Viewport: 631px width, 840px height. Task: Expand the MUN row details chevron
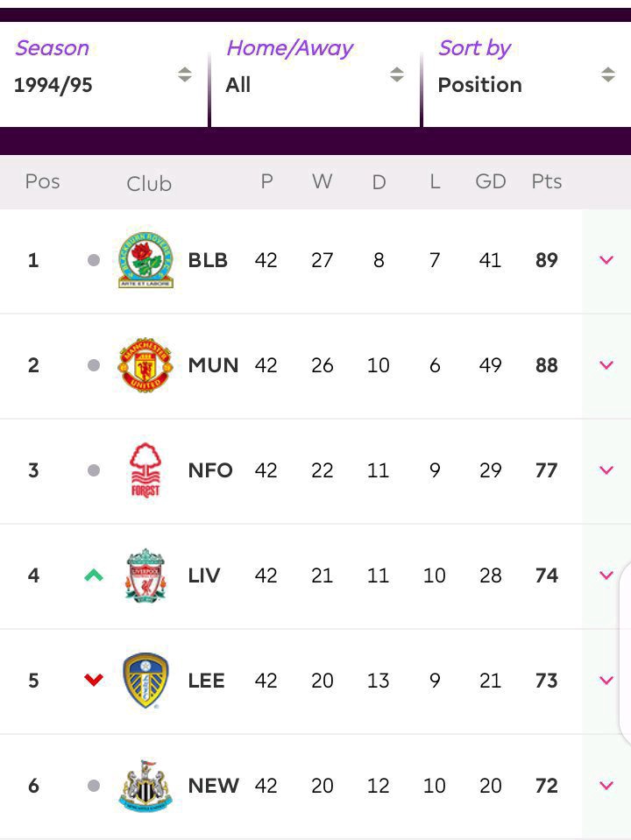point(606,365)
